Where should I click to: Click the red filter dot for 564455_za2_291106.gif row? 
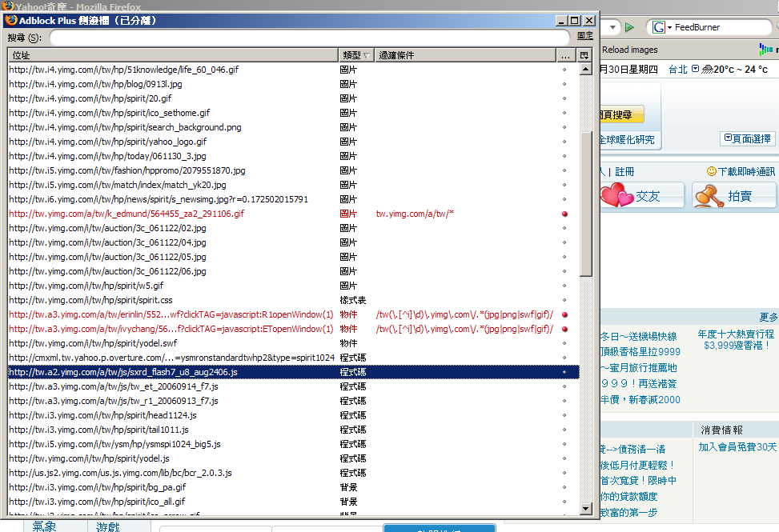click(564, 214)
